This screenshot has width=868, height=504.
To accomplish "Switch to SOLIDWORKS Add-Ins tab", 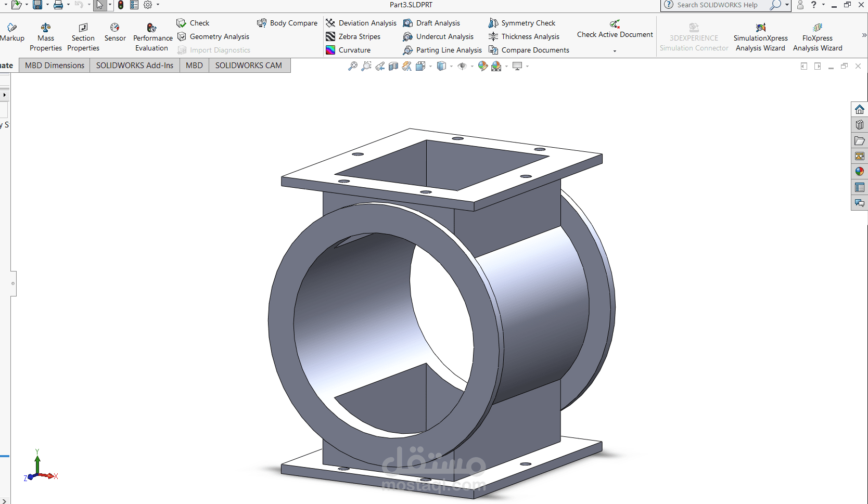I will click(x=135, y=66).
